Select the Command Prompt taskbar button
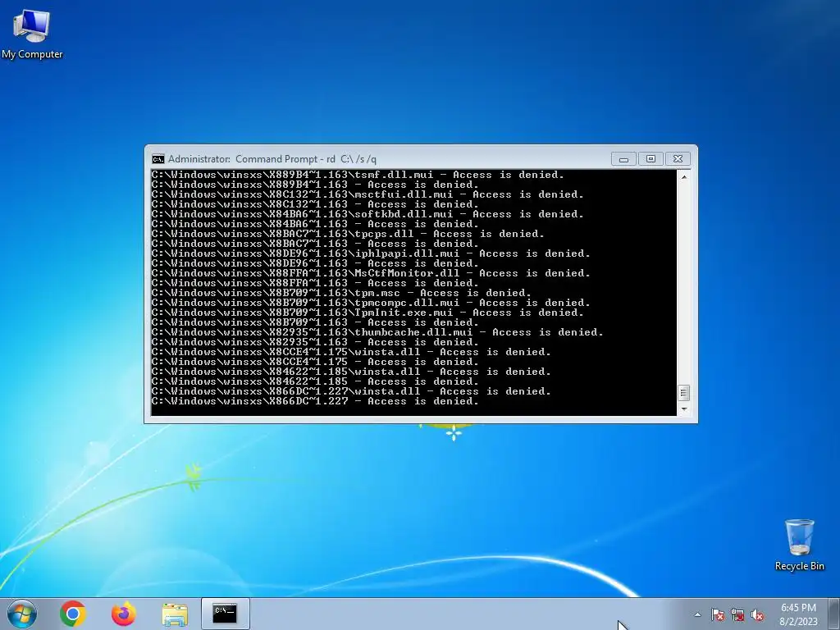Viewport: 840px width, 630px height. (225, 614)
